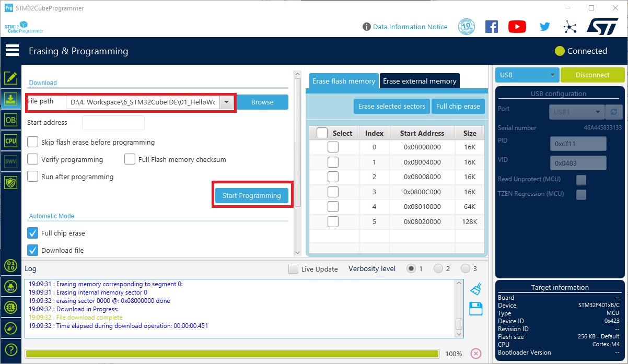The width and height of the screenshot is (628, 364).
Task: Click the USB port refresh icon
Action: tap(613, 112)
